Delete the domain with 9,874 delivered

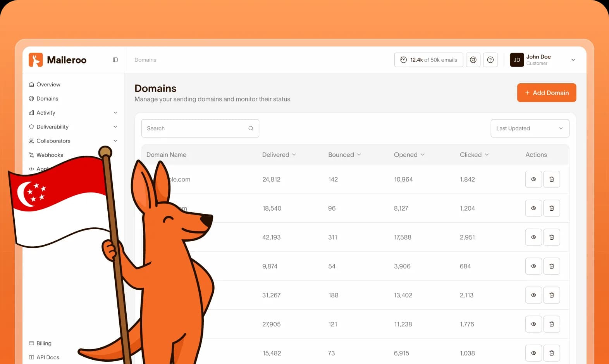[552, 266]
